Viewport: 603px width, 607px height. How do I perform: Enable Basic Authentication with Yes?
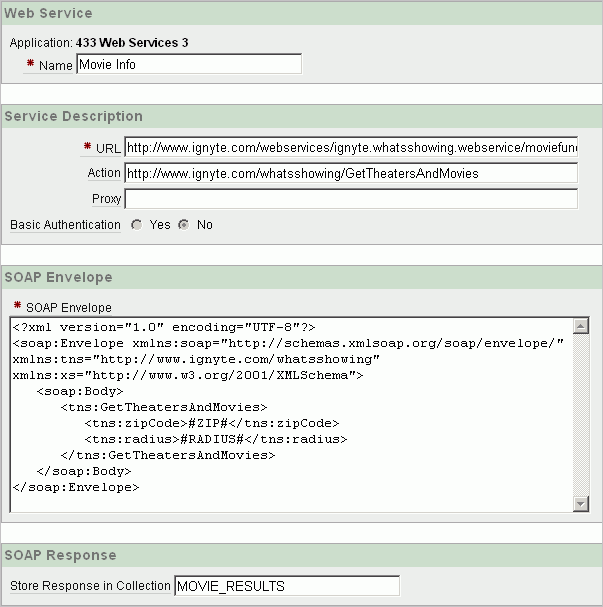click(136, 225)
